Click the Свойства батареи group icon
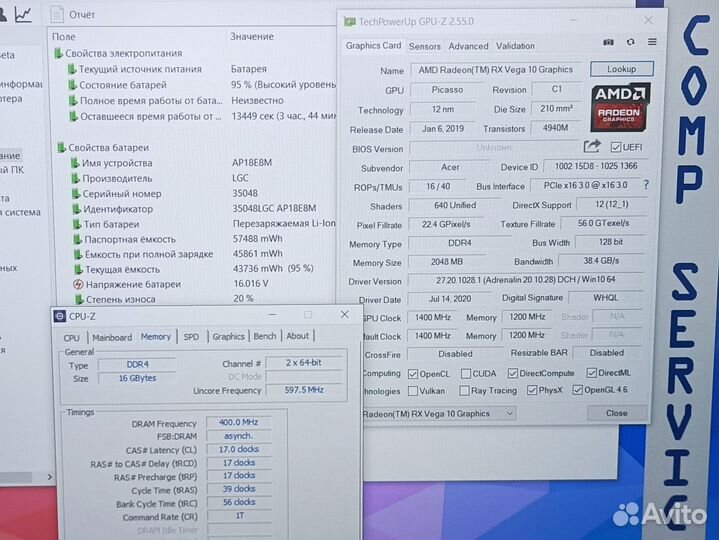This screenshot has width=719, height=540. (61, 148)
